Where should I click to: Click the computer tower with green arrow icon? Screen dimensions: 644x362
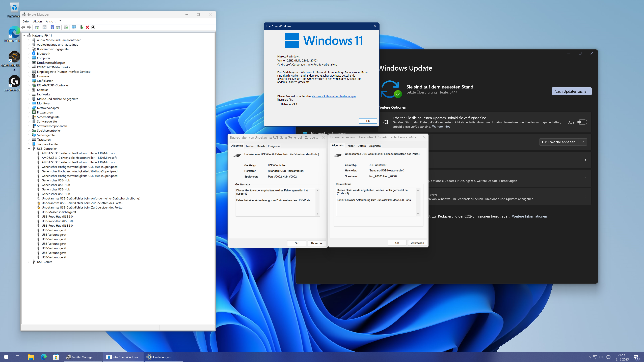82,27
